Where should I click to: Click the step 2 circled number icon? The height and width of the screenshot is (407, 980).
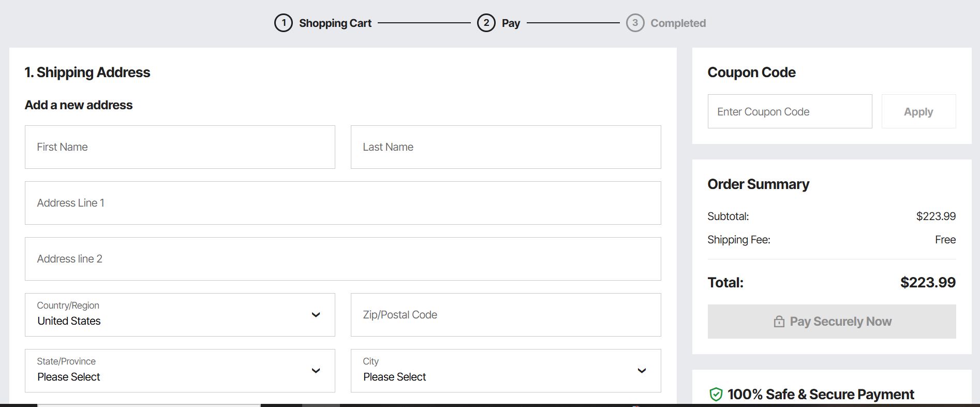click(486, 23)
